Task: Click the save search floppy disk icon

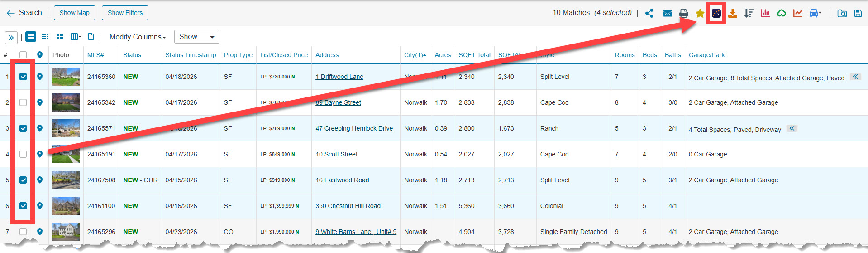Action: click(858, 13)
